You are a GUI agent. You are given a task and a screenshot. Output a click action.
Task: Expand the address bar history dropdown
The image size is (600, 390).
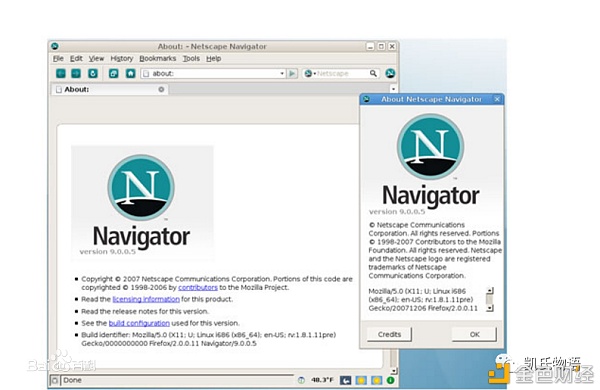[282, 73]
